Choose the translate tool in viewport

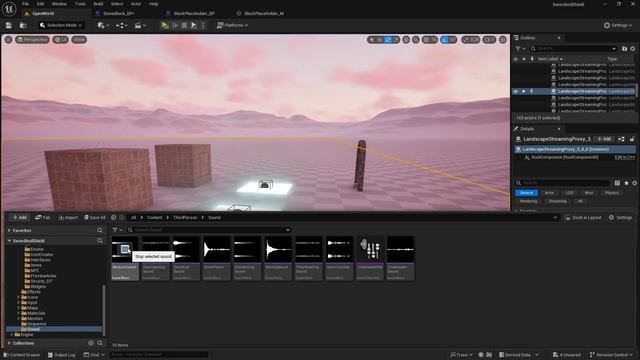point(380,40)
